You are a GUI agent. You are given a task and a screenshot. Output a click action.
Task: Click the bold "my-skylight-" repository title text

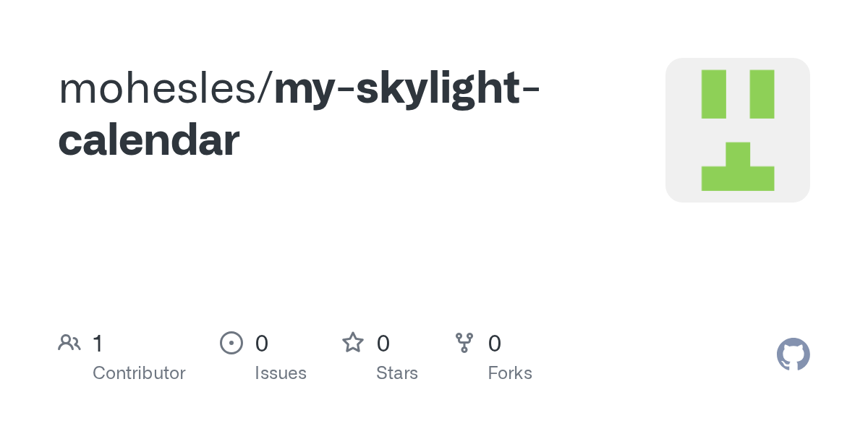407,89
